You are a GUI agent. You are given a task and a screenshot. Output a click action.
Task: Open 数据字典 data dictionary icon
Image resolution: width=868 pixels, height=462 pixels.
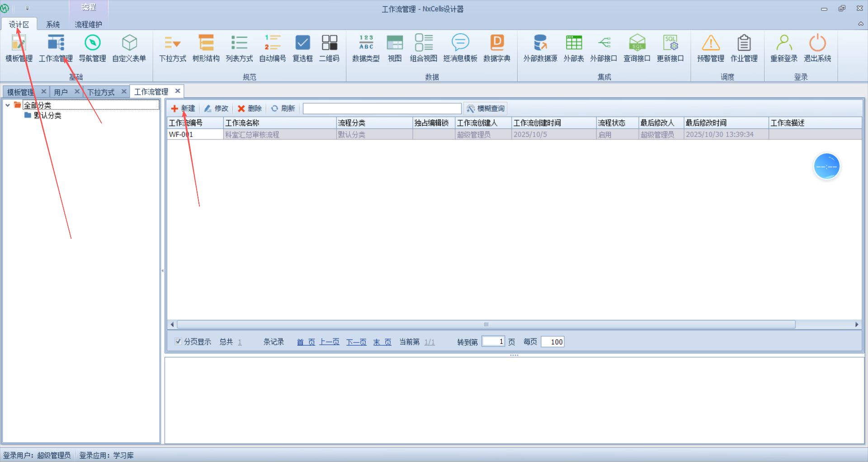(496, 43)
